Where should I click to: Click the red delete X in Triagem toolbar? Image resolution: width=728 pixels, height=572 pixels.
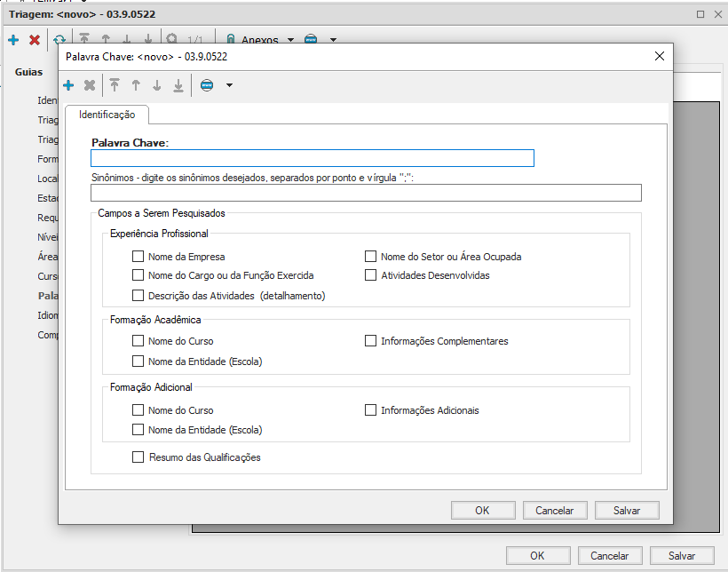coord(35,40)
